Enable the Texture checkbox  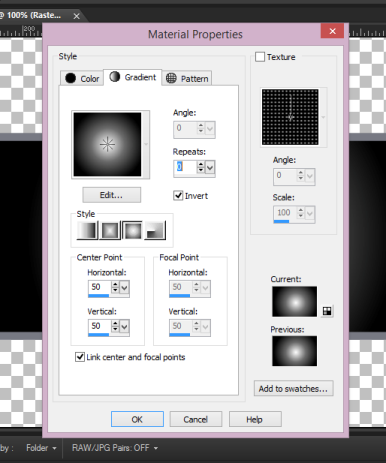(x=260, y=57)
